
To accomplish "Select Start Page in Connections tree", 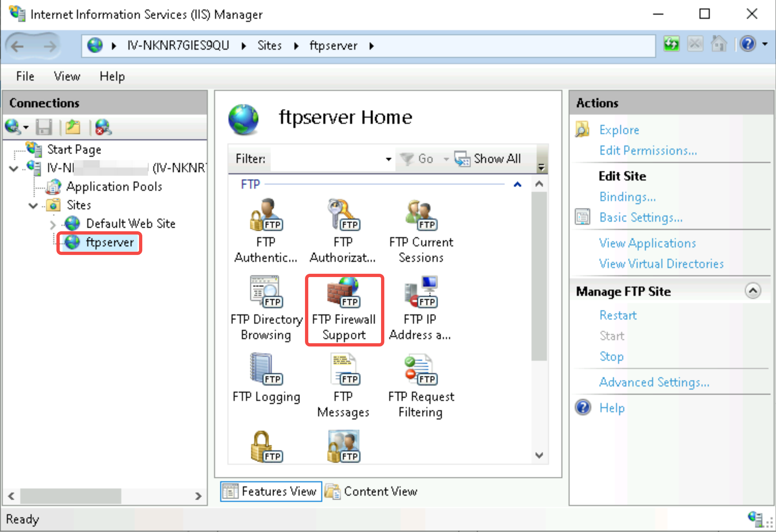I will click(x=74, y=150).
